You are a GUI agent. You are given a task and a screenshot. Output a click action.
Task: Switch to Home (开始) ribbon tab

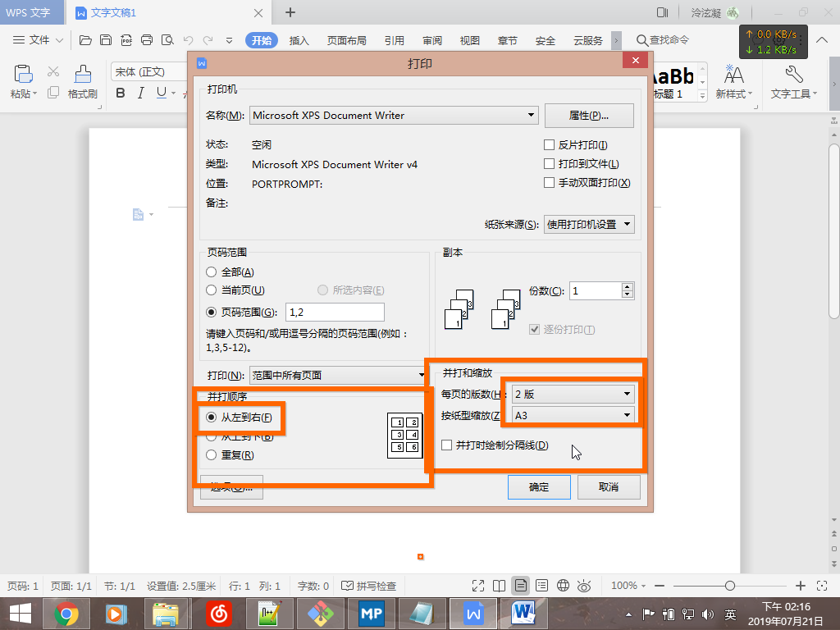coord(262,40)
